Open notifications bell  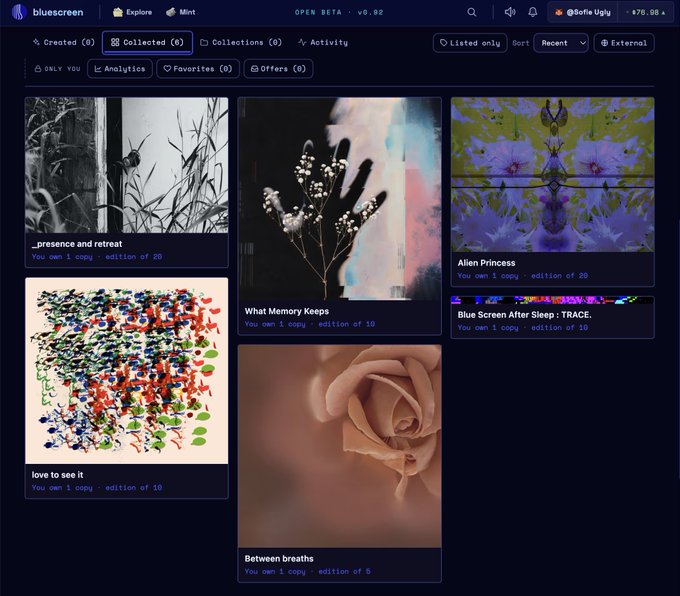pyautogui.click(x=533, y=12)
